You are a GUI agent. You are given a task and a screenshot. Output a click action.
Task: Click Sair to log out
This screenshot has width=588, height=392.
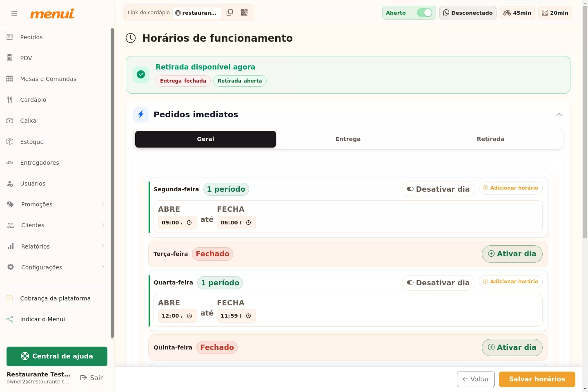point(91,378)
